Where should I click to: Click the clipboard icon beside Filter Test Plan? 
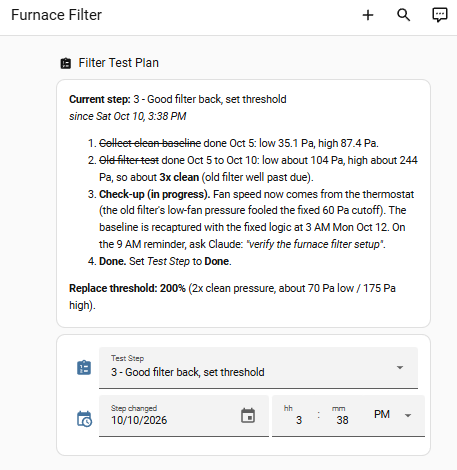(66, 63)
